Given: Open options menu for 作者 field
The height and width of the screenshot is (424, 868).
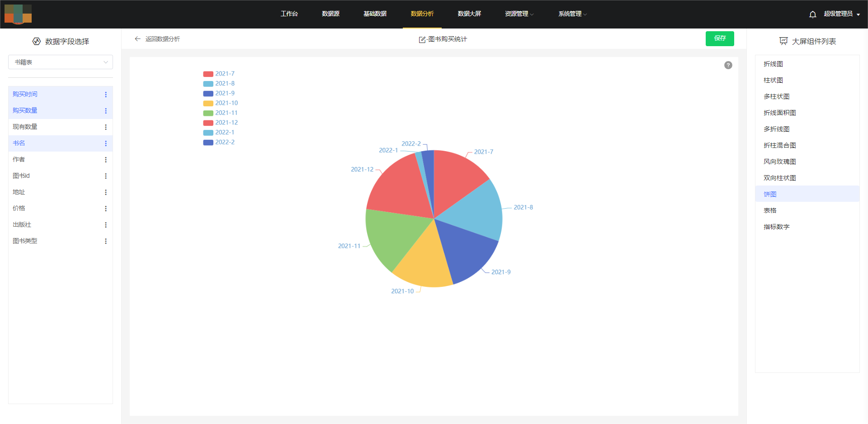Looking at the screenshot, I should (106, 160).
